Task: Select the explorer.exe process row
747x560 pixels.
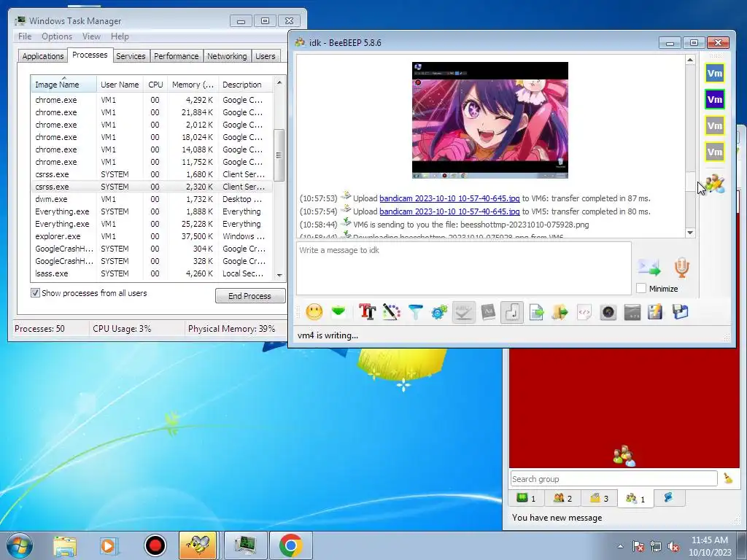Action: tap(152, 236)
